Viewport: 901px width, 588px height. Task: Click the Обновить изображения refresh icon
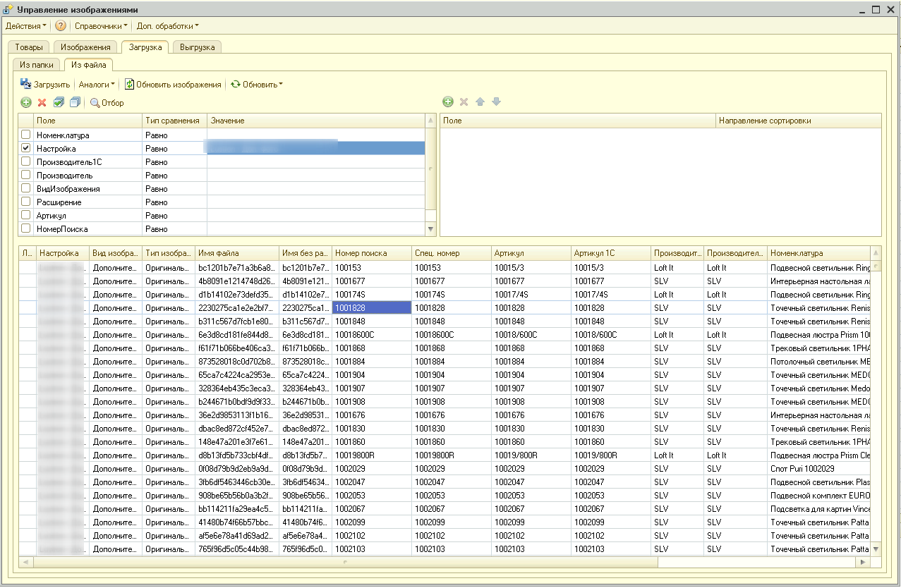coord(130,84)
